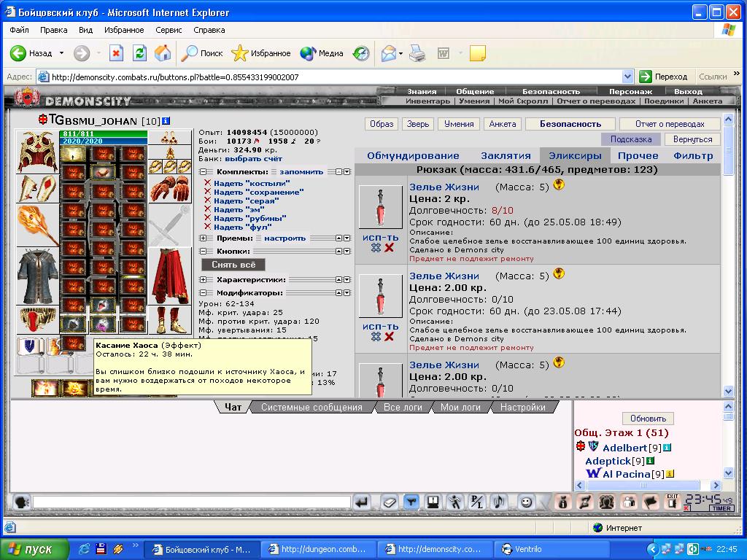Collapse the Комплекты section
Viewport: 747px width, 560px height.
pyautogui.click(x=203, y=172)
